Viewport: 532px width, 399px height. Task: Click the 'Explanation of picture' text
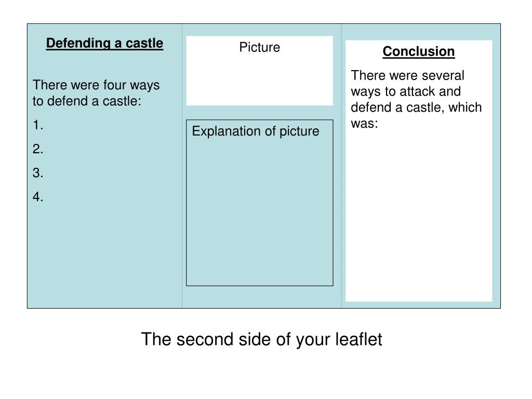click(x=256, y=131)
